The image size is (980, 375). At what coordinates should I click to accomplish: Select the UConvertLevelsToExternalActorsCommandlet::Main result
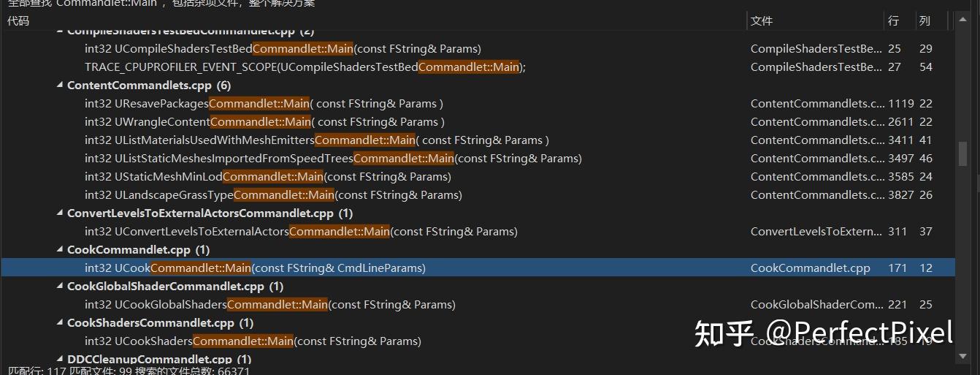point(301,232)
